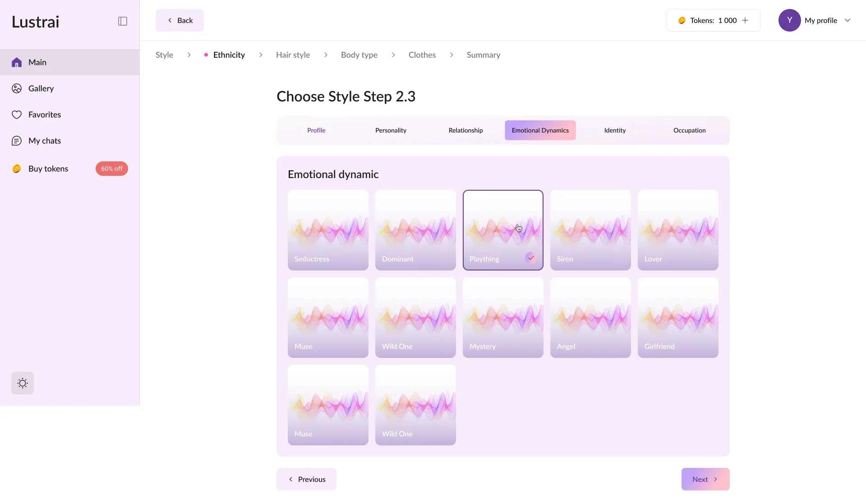The height and width of the screenshot is (504, 866).
Task: Open Favorites heart icon
Action: [17, 115]
